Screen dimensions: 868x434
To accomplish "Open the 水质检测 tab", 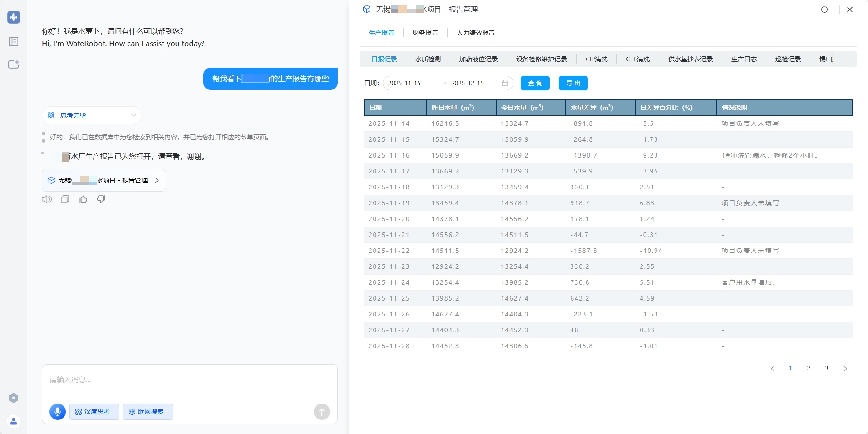I will click(x=428, y=59).
